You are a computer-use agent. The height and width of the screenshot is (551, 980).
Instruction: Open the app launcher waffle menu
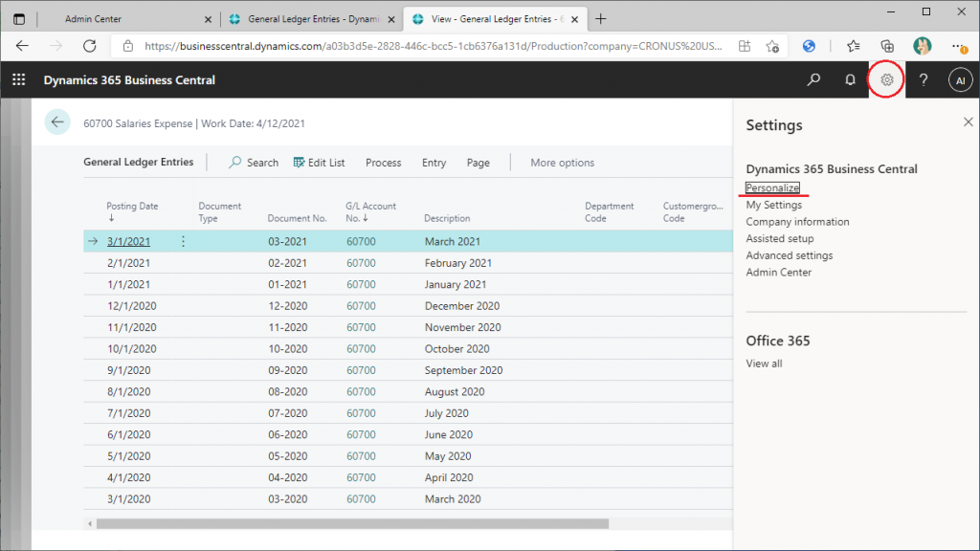click(19, 80)
